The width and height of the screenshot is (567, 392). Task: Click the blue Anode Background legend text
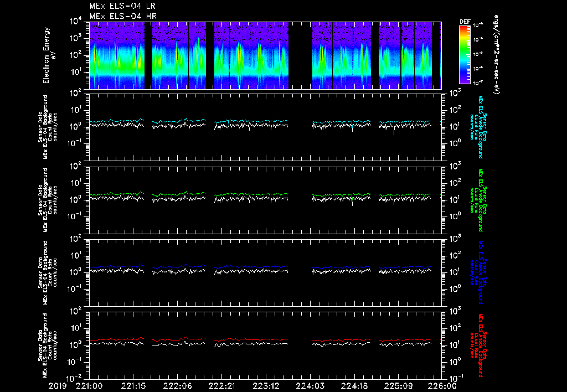[478, 272]
